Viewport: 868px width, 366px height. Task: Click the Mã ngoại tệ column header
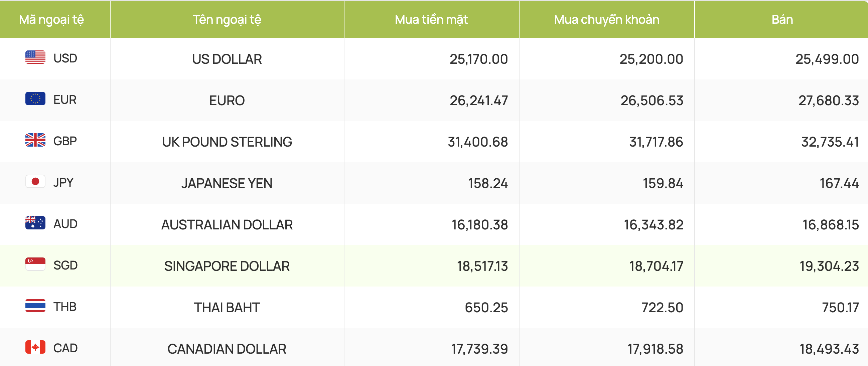[x=51, y=19]
